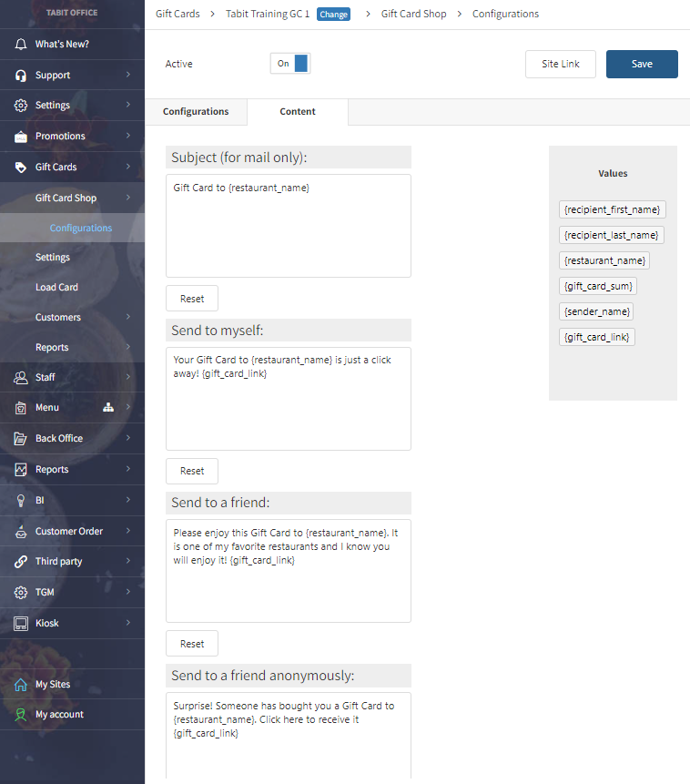Expand the Customer Order submenu arrow

click(128, 532)
